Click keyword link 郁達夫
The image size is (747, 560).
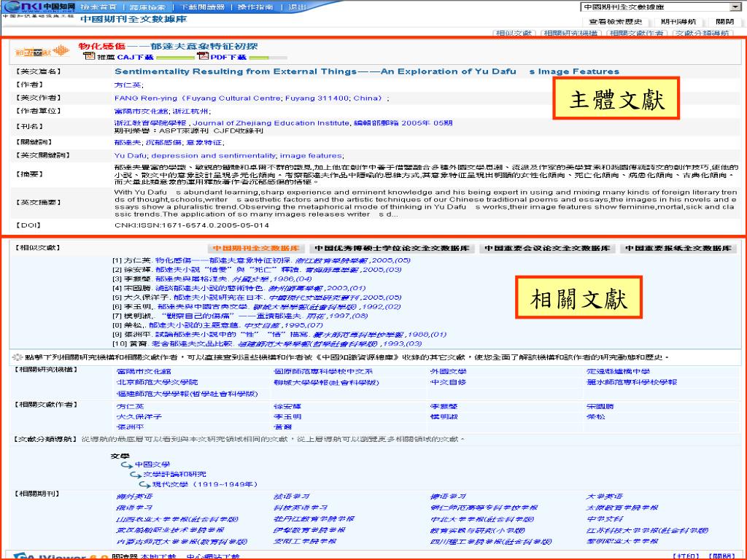pyautogui.click(x=127, y=142)
